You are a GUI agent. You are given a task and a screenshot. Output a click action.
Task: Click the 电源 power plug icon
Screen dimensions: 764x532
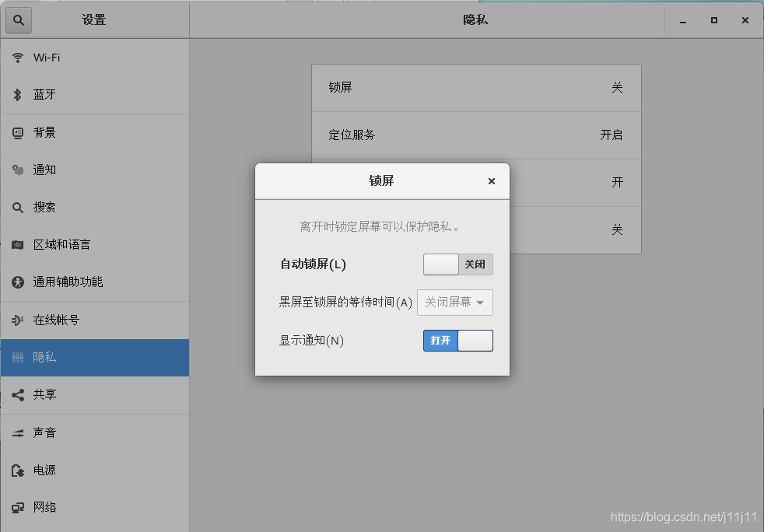[18, 470]
